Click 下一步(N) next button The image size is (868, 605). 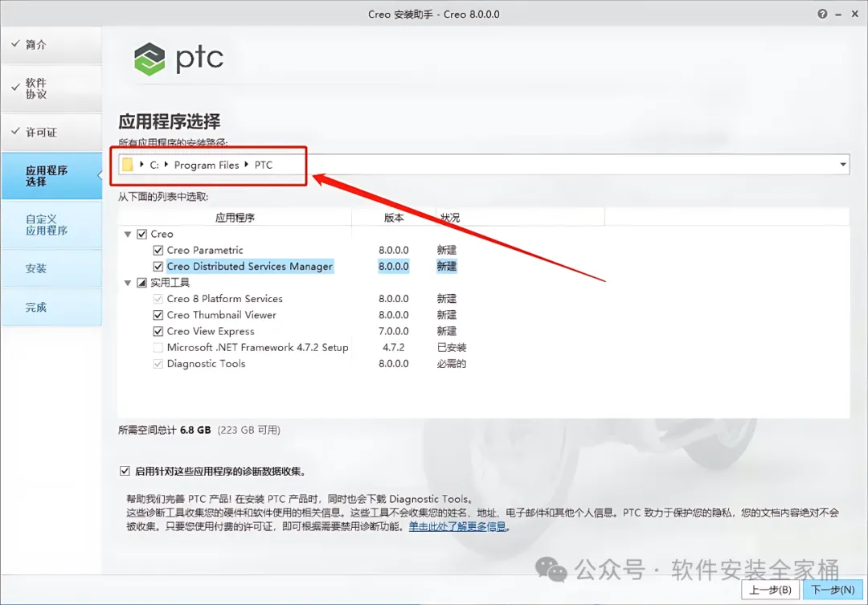pos(833,590)
